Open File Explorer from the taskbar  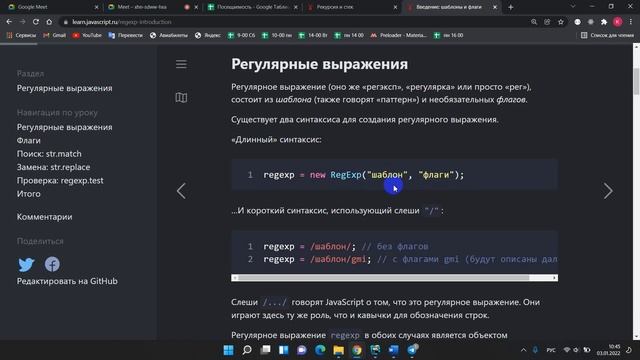tap(338, 350)
